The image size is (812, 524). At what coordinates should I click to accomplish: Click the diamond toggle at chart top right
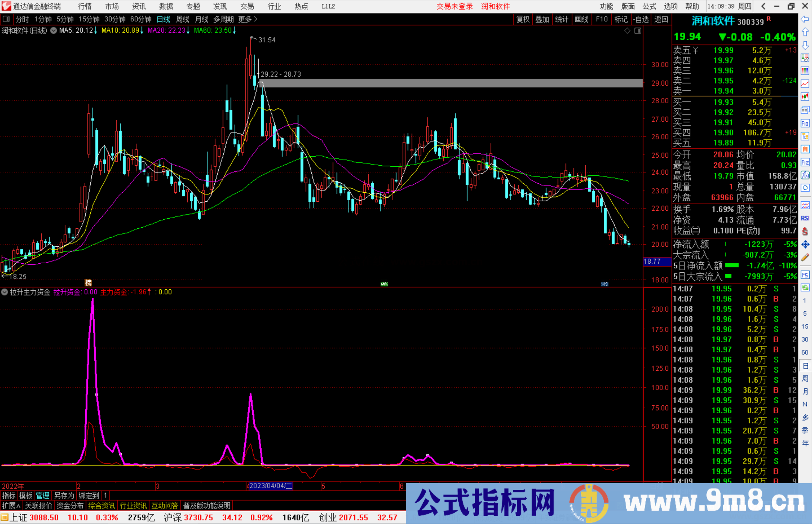tap(627, 30)
